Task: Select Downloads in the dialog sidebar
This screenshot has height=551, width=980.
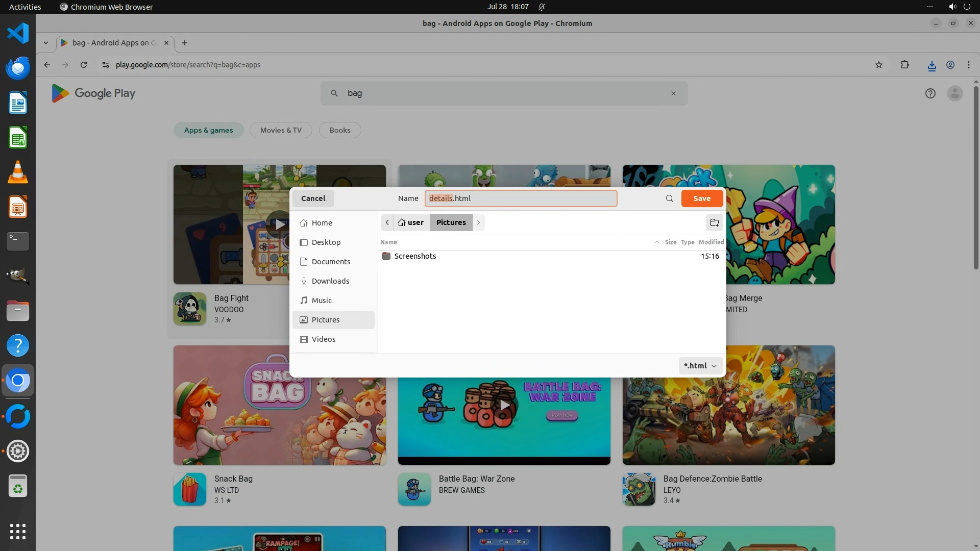Action: (330, 281)
